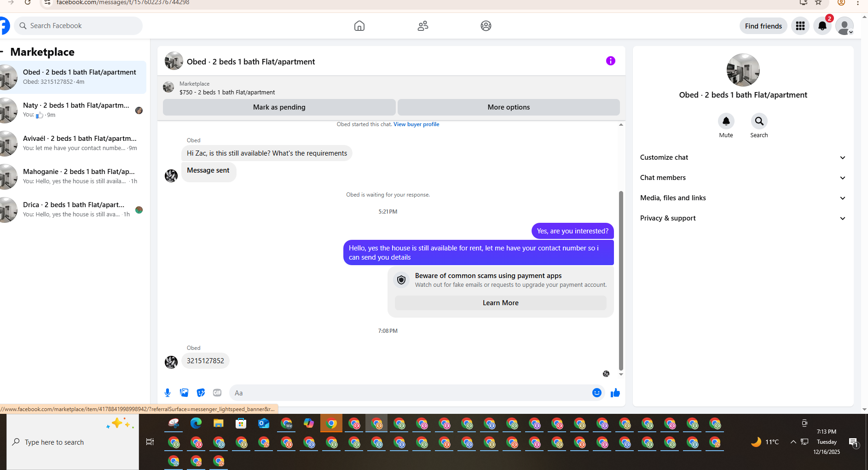
Task: Mute the conversation with the bell icon
Action: 726,121
